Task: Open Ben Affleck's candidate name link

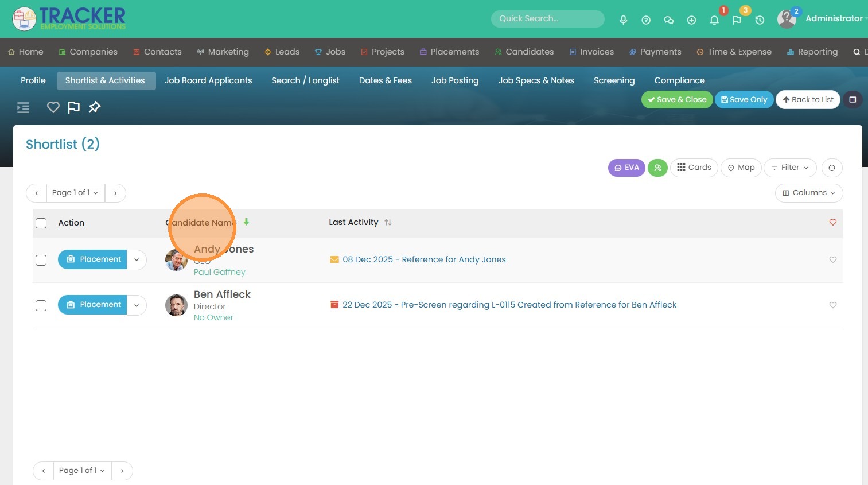Action: tap(222, 294)
